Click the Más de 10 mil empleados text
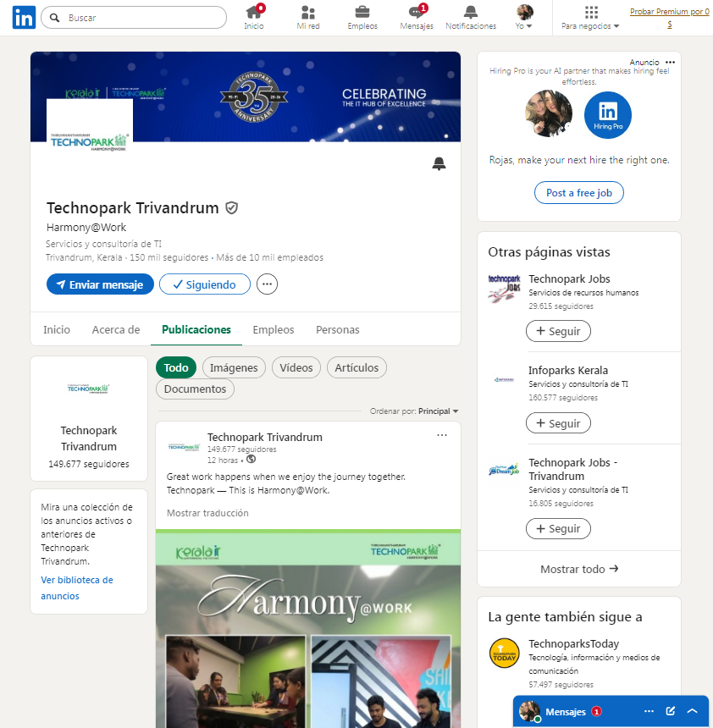713x728 pixels. (x=269, y=257)
